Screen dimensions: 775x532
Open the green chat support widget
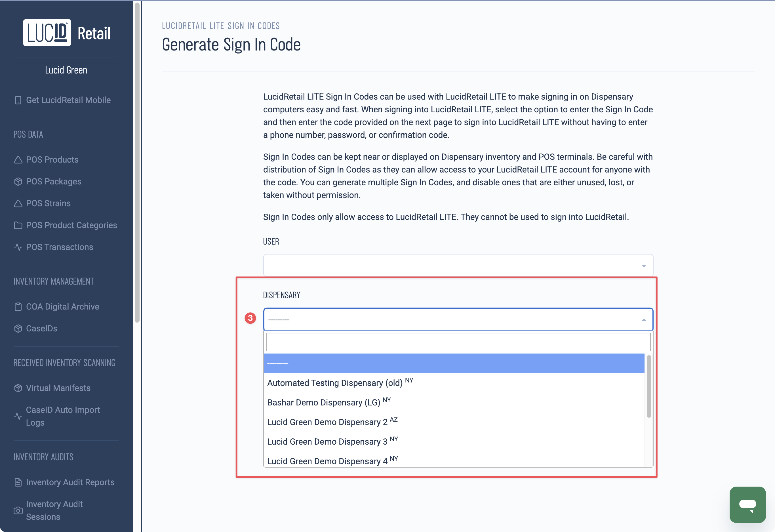pyautogui.click(x=747, y=504)
